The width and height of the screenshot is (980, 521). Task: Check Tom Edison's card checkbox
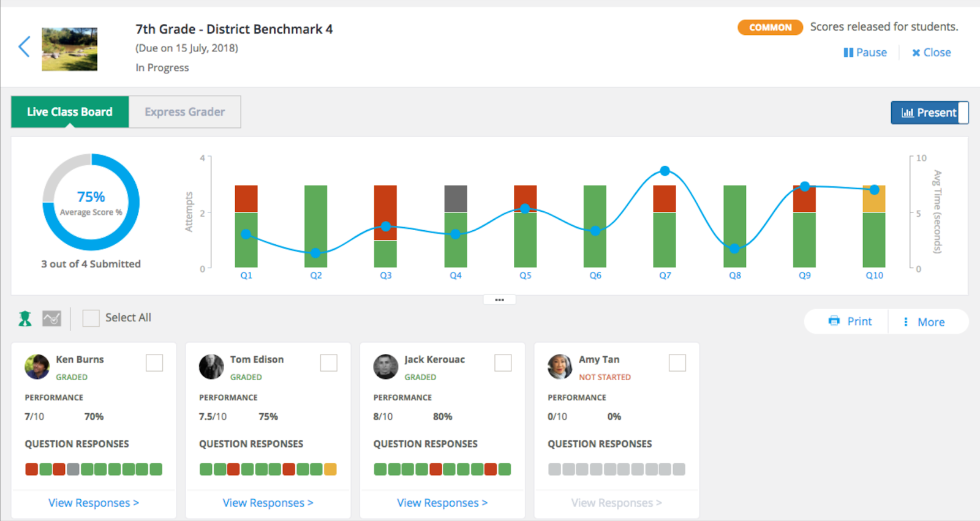coord(329,363)
